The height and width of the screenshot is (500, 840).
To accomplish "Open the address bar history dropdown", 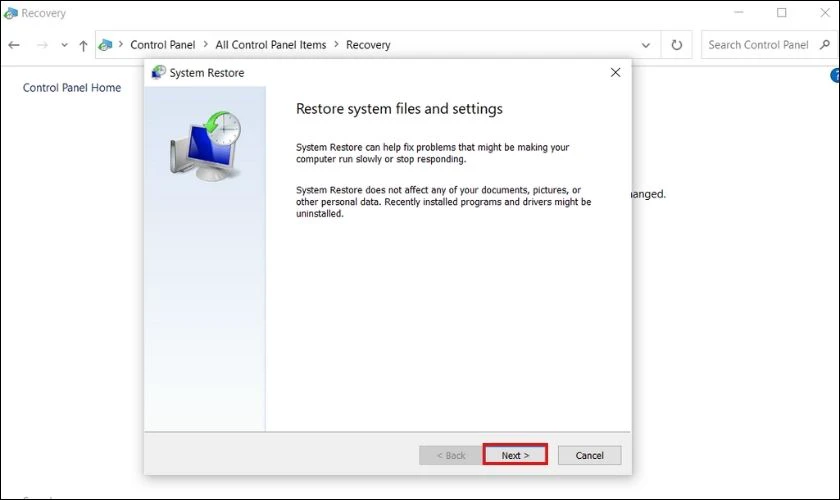I will click(x=646, y=45).
